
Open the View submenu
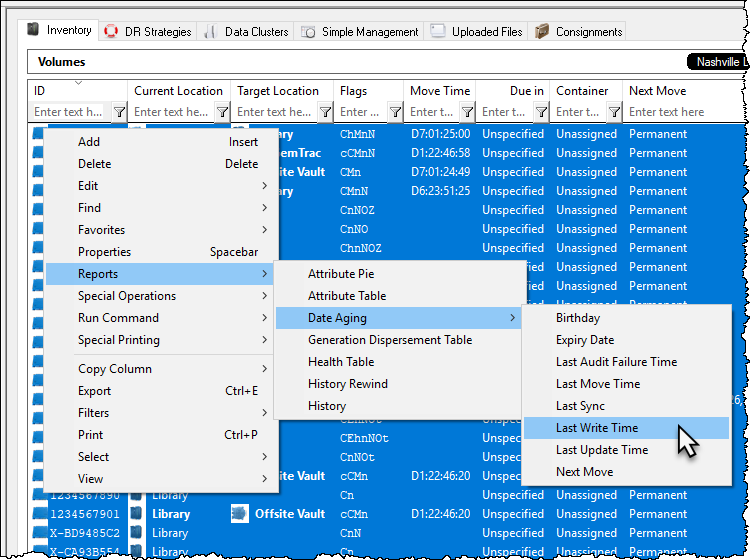tap(161, 479)
